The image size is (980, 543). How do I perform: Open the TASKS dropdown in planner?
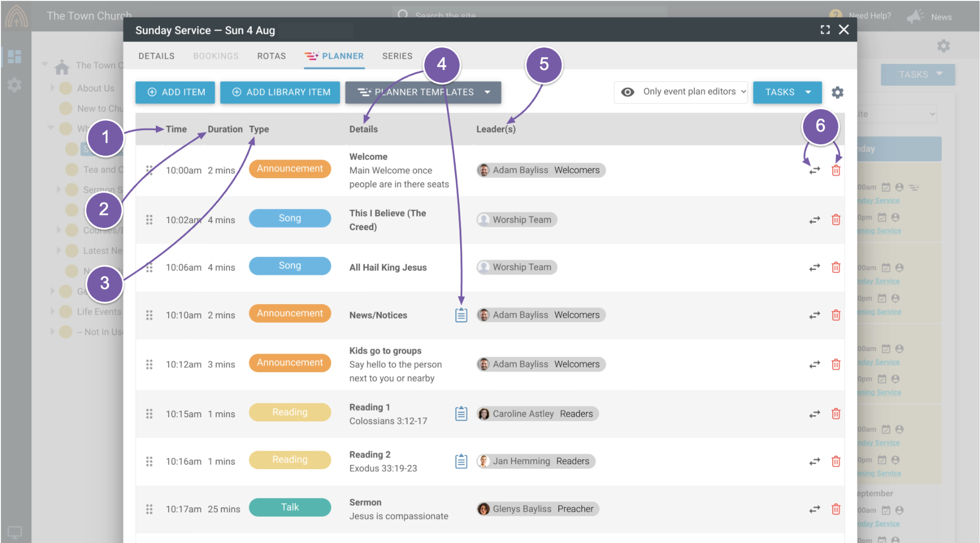(787, 92)
